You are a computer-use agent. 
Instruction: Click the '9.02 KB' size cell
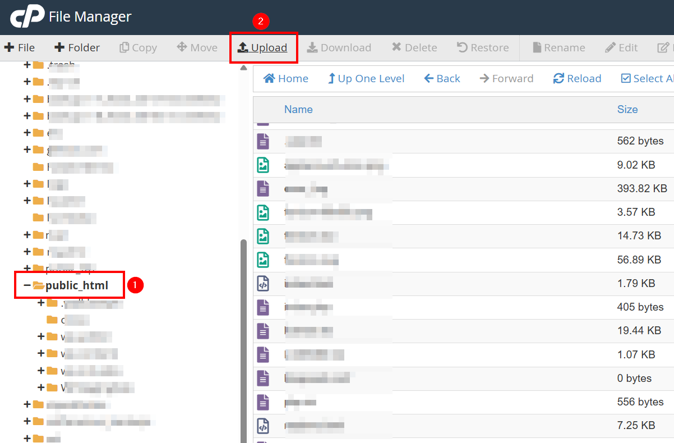(x=636, y=165)
